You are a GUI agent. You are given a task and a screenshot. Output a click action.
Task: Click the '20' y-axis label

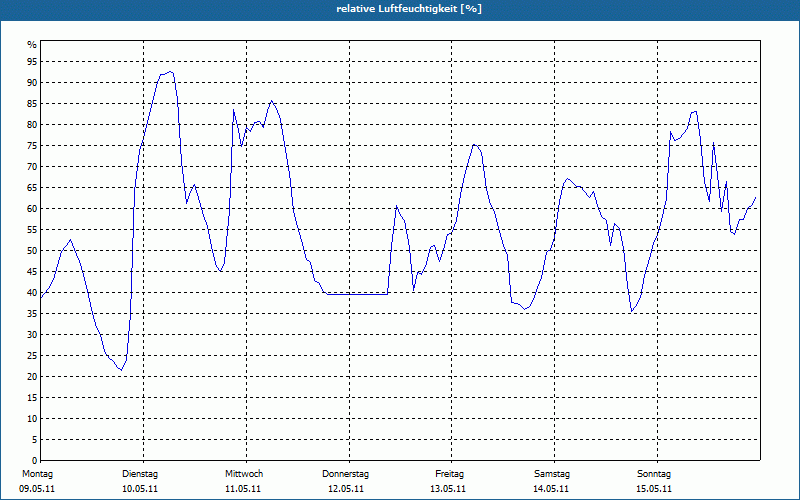click(x=32, y=377)
